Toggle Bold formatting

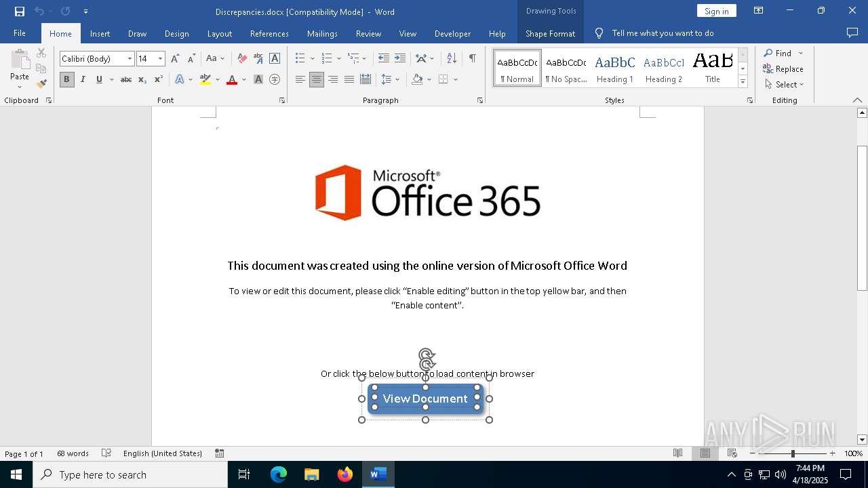[x=66, y=79]
